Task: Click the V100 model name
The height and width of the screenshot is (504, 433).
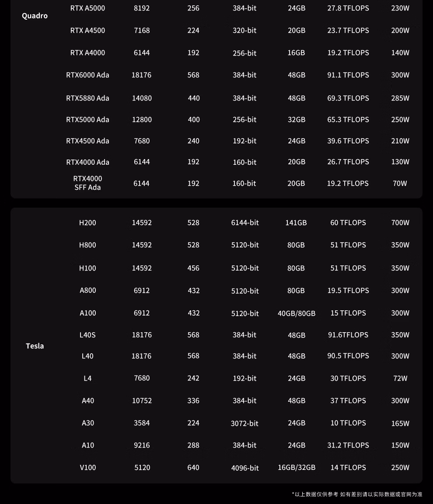Action: coord(87,467)
